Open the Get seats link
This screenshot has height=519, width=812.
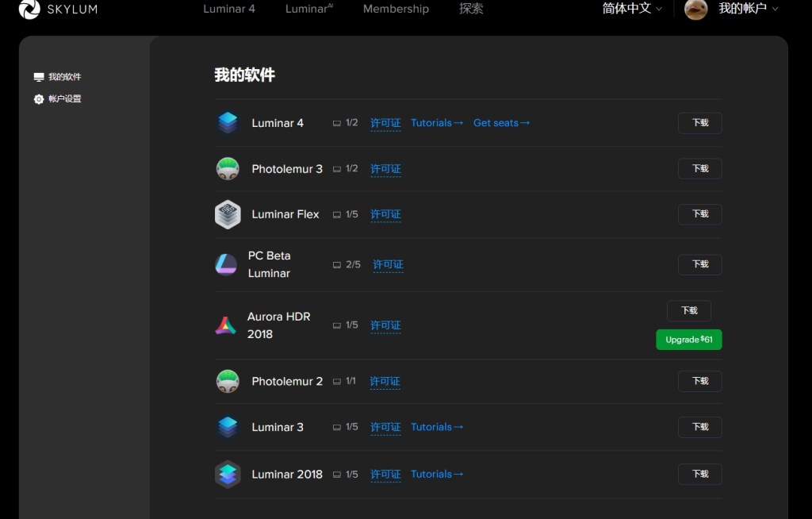(501, 123)
